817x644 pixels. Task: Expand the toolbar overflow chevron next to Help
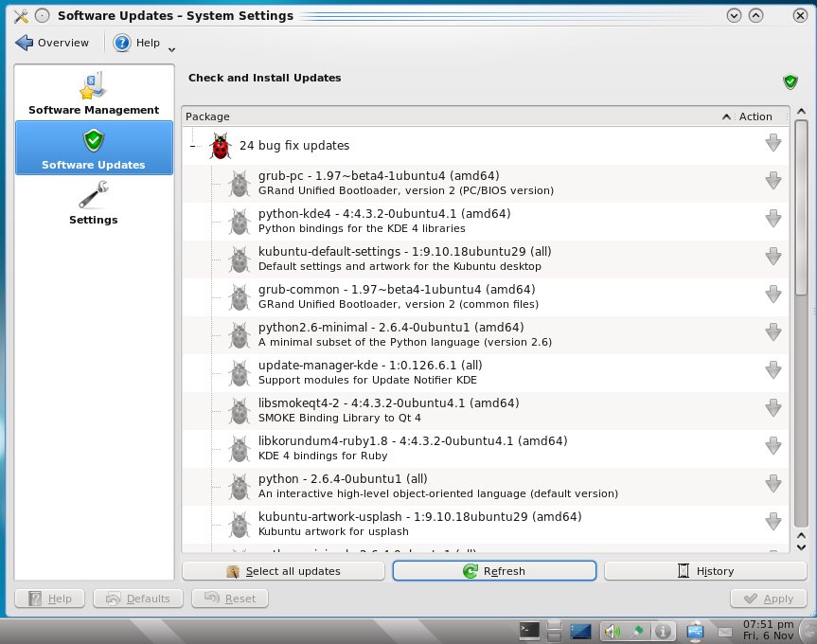pos(171,48)
